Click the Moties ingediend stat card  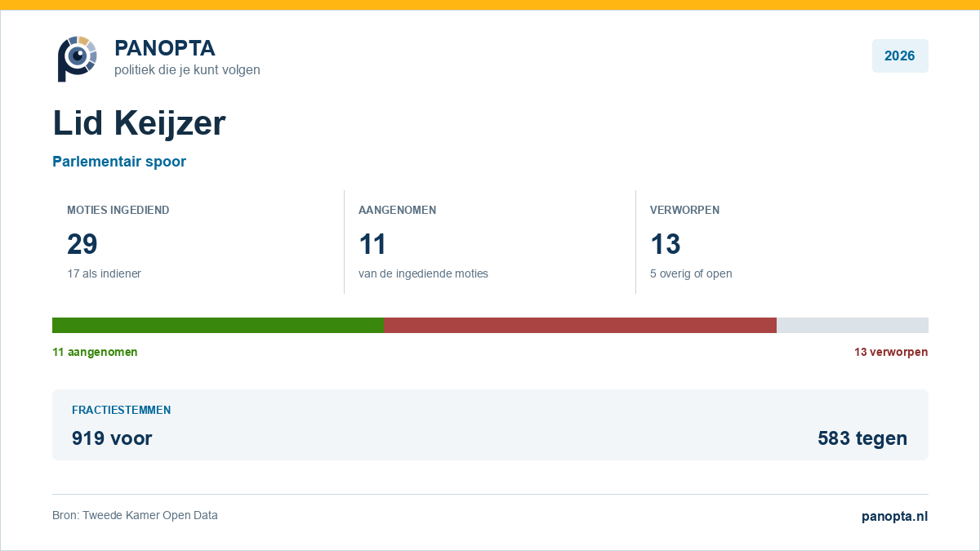pos(198,242)
